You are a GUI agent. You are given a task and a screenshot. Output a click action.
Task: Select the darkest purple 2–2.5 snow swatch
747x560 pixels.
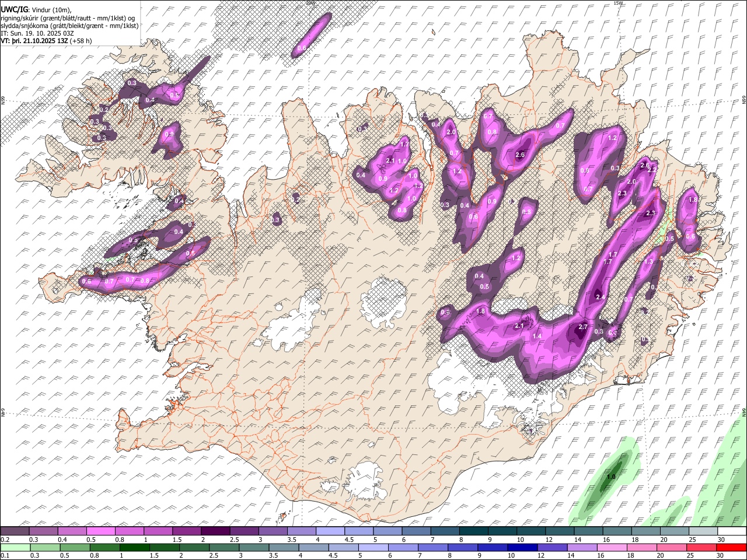point(215,531)
